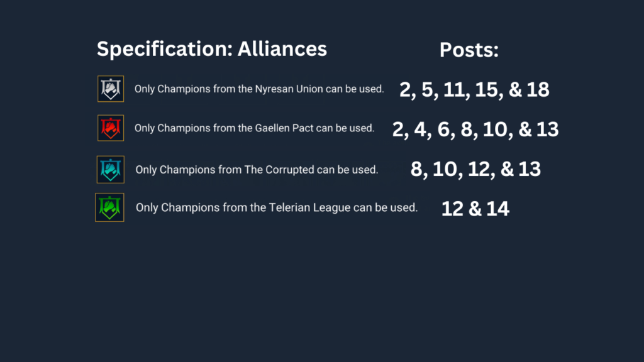
Task: Select the Telerian League champions restriction text
Action: 277,207
